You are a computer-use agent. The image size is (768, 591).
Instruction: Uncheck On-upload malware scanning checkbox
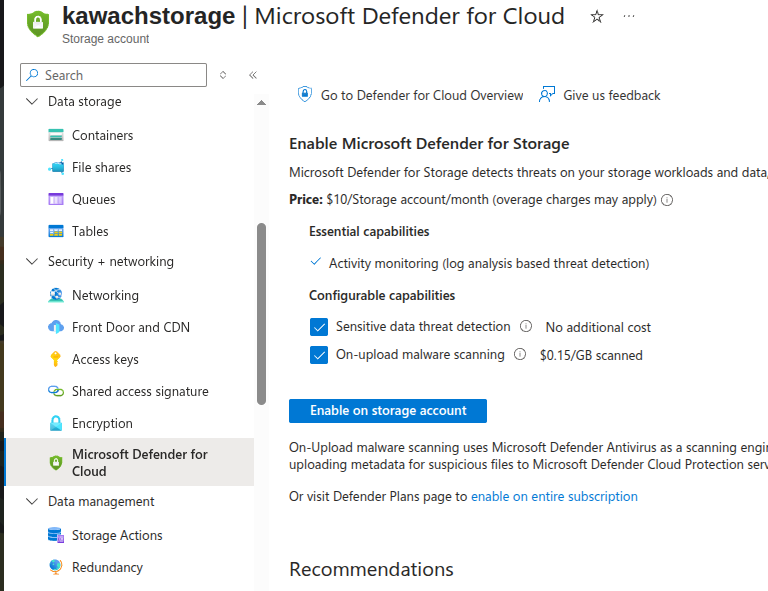coord(319,355)
